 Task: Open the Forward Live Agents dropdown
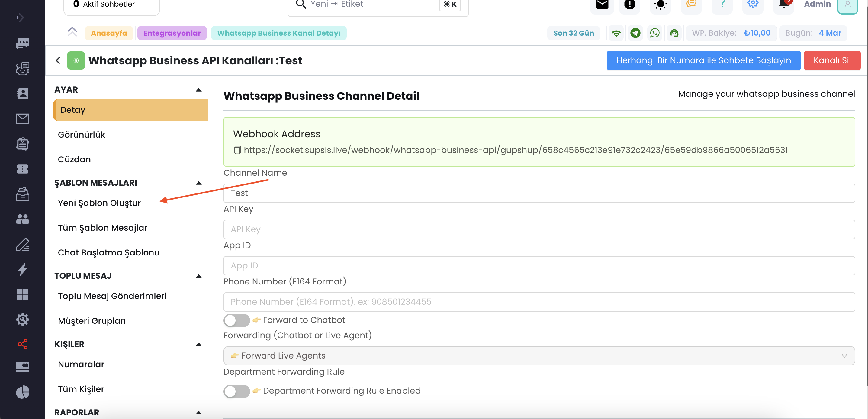(539, 356)
